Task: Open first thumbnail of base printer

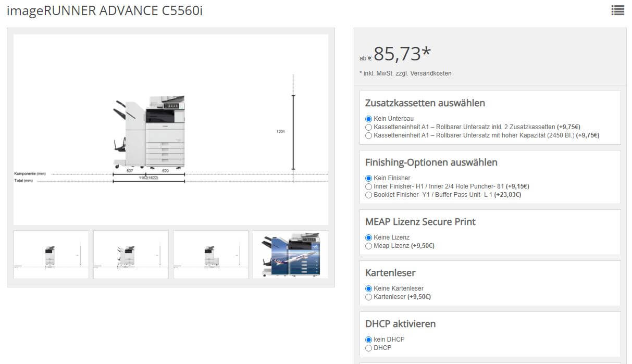Action: (x=51, y=255)
